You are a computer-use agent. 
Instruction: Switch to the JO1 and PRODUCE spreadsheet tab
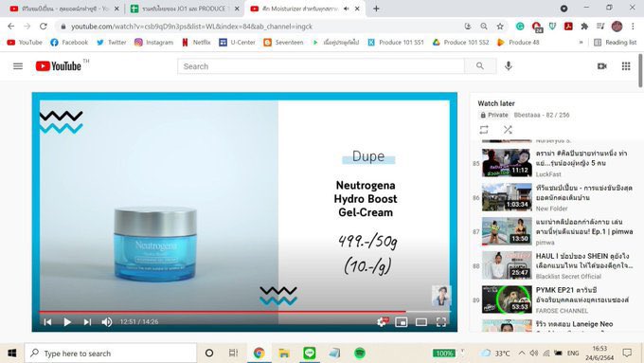coord(184,9)
